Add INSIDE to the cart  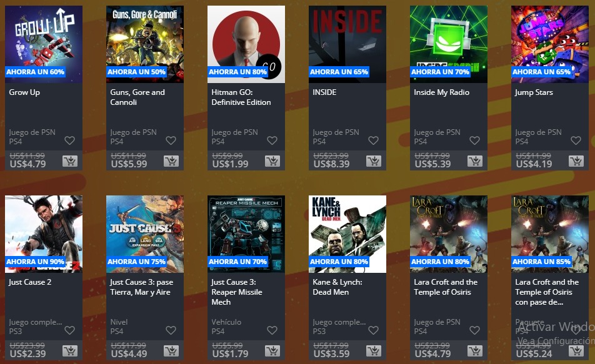pyautogui.click(x=374, y=161)
